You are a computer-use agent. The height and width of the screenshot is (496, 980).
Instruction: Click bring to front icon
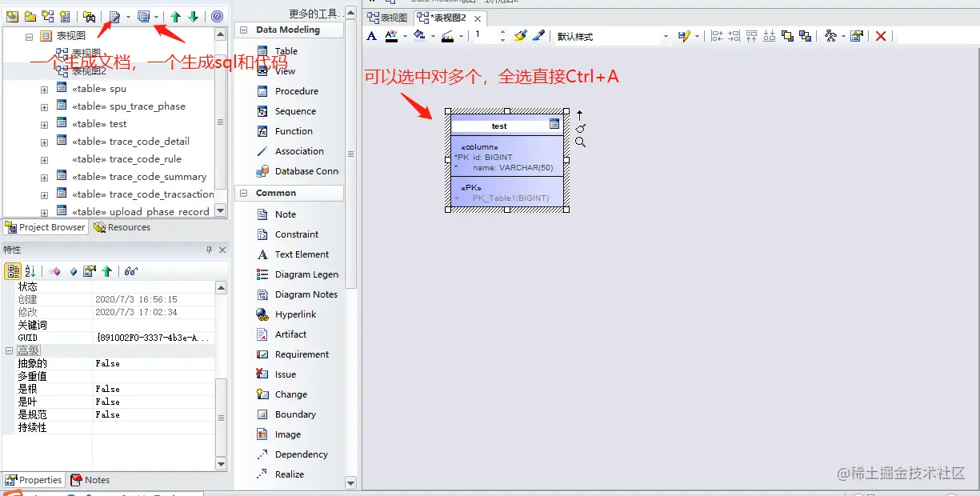787,36
